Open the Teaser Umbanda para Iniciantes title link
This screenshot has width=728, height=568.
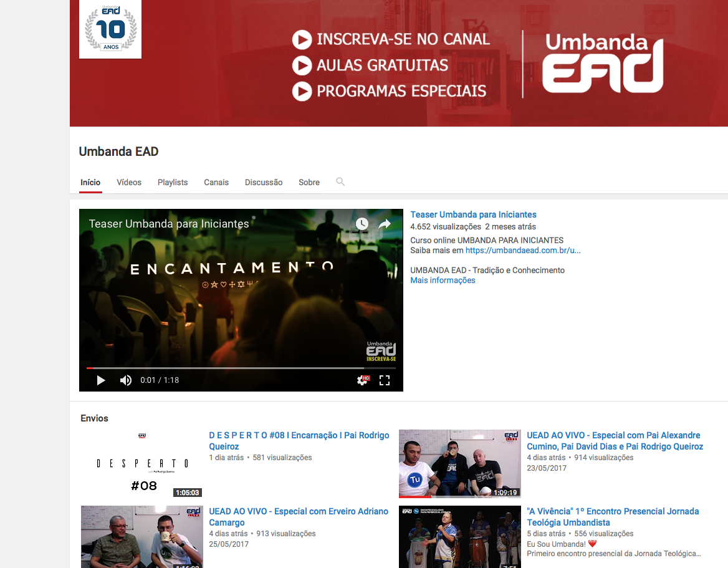[x=473, y=214]
